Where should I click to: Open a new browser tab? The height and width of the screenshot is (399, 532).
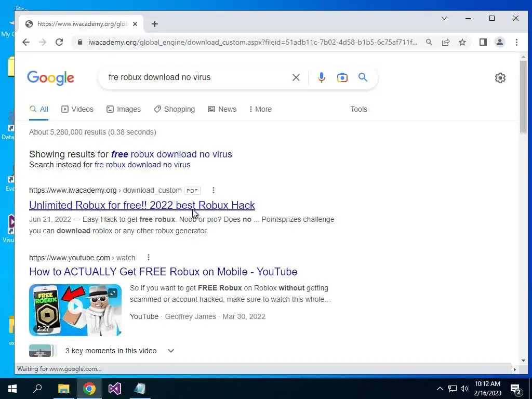[155, 24]
